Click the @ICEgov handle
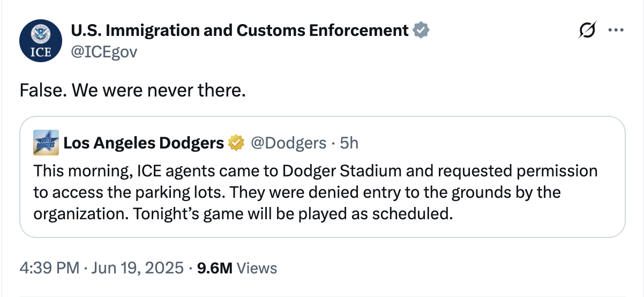Screen dimensions: 644x297 point(104,52)
